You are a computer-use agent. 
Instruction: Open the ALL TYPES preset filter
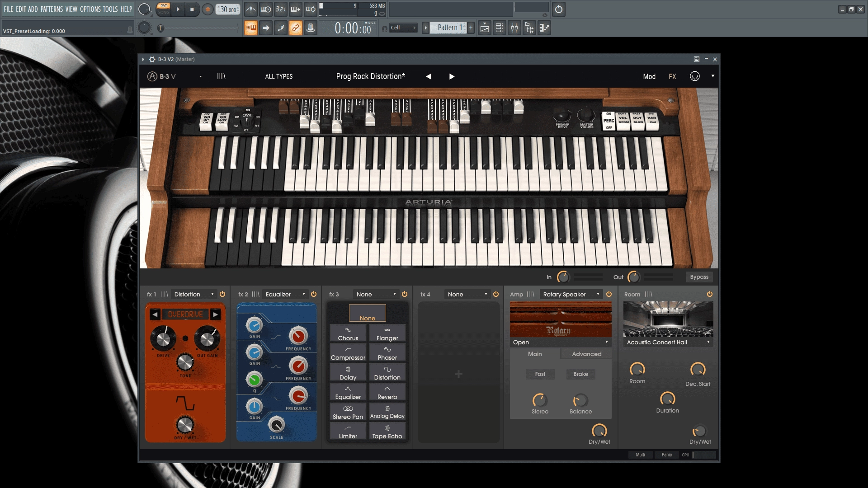coord(279,76)
